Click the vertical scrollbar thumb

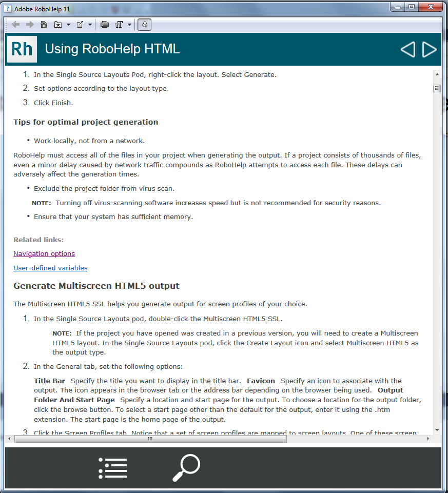pyautogui.click(x=437, y=88)
